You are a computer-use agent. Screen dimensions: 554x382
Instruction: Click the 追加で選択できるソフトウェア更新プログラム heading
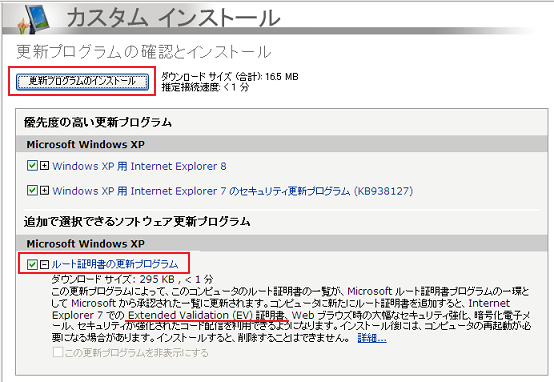(x=137, y=222)
